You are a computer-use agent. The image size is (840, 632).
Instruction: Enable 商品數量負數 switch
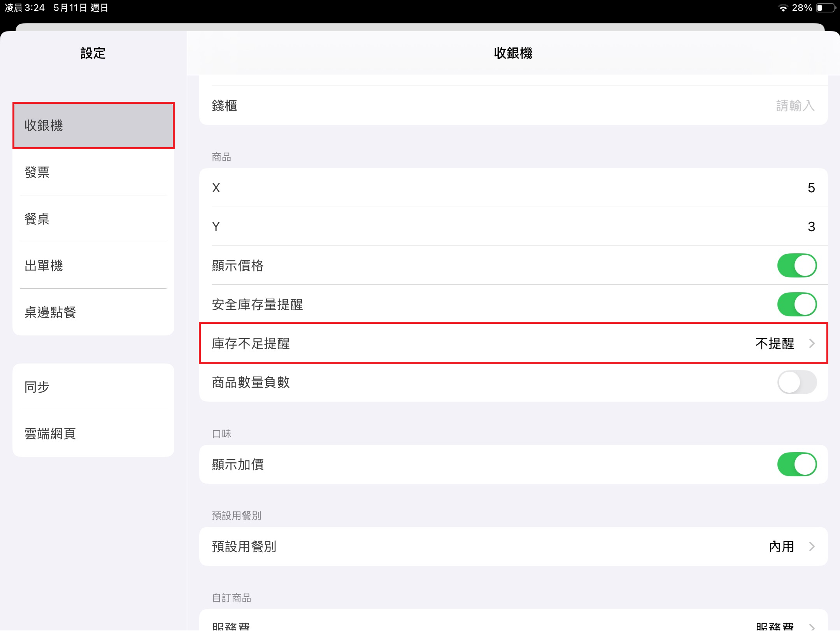(796, 382)
